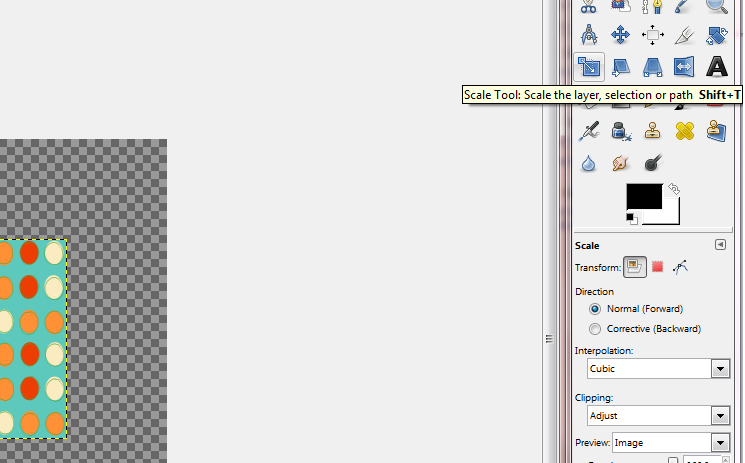Select the Paths tool
The width and height of the screenshot is (745, 463).
pos(652,6)
